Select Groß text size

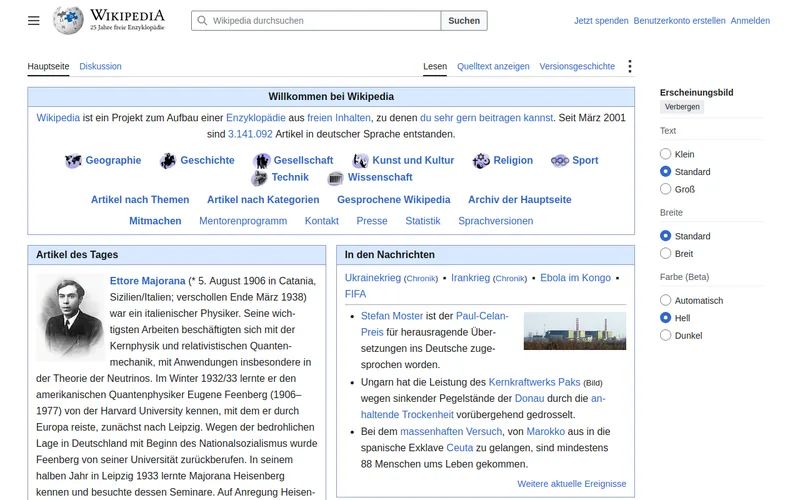point(665,189)
